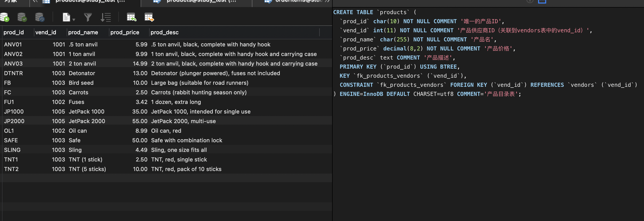
Task: Click the Begin Transaction database icon
Action: [x=5, y=17]
